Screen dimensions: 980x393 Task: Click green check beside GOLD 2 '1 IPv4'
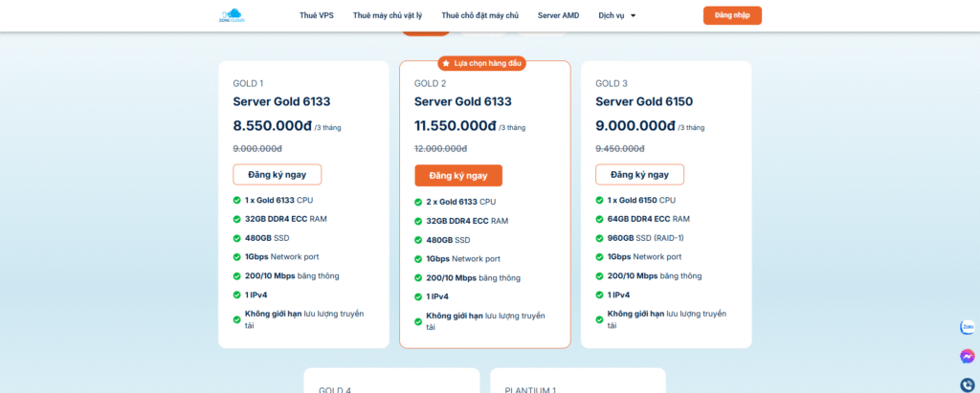point(418,296)
